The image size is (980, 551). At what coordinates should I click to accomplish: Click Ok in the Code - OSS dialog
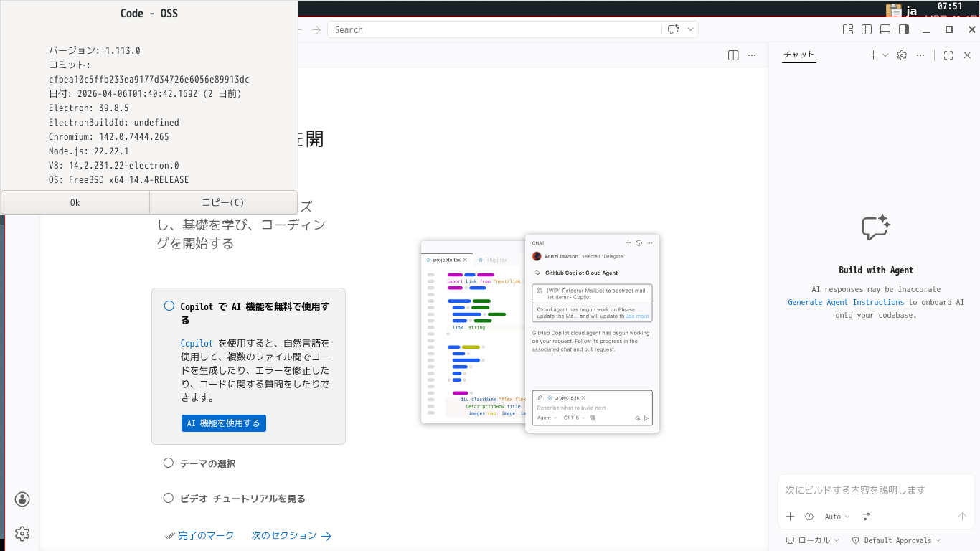[75, 202]
